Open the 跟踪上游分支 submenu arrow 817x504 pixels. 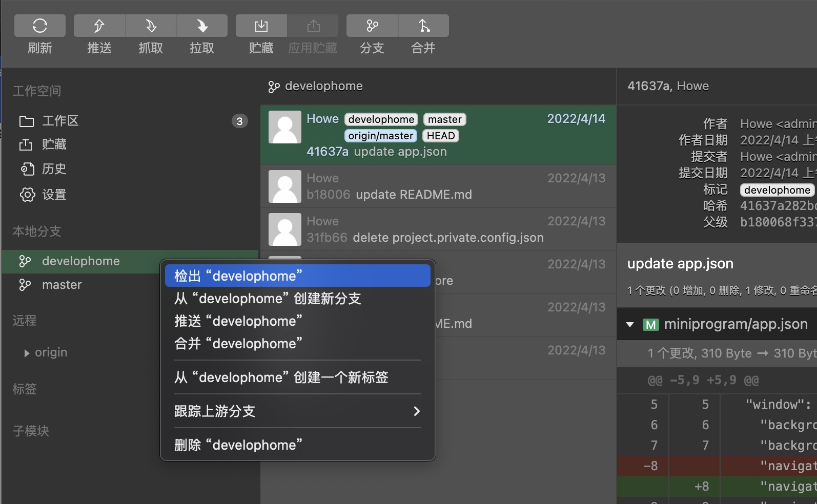(417, 411)
